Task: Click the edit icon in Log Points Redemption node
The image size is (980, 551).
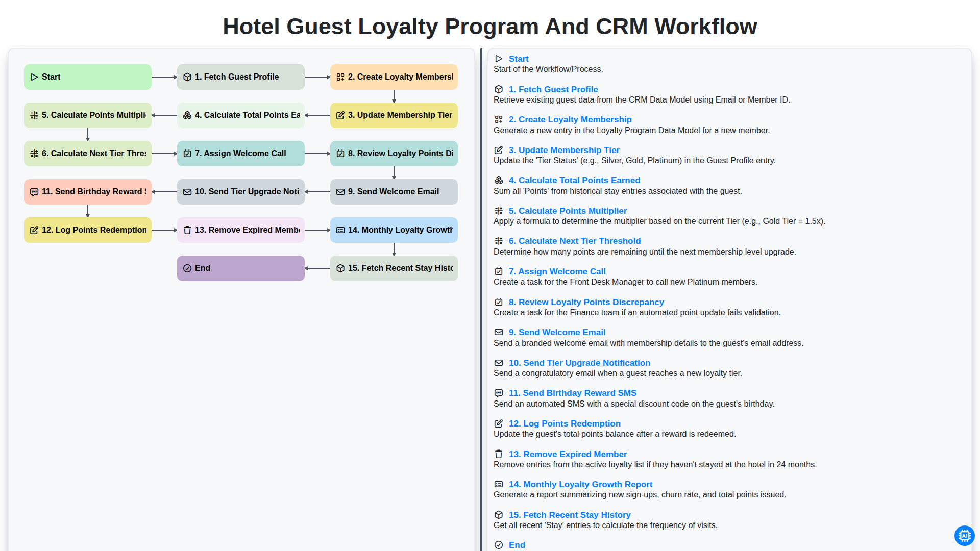Action: (x=34, y=230)
